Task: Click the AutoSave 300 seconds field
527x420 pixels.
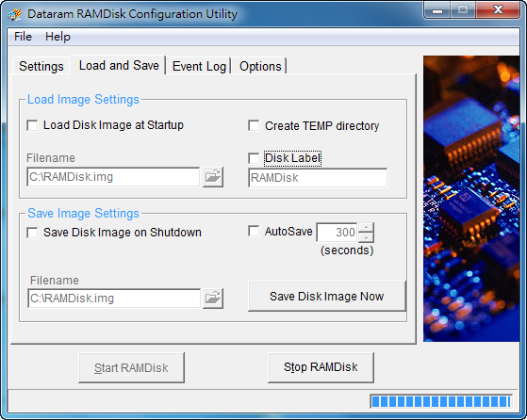Action: click(337, 233)
